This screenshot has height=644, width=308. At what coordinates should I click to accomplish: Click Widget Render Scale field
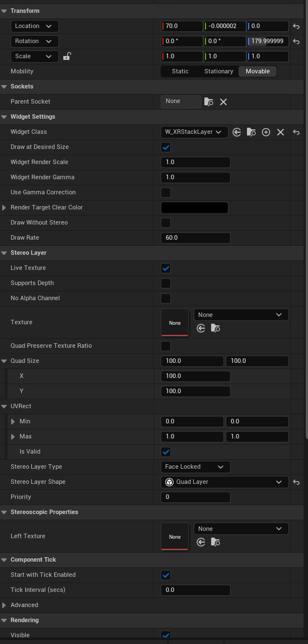tap(195, 162)
